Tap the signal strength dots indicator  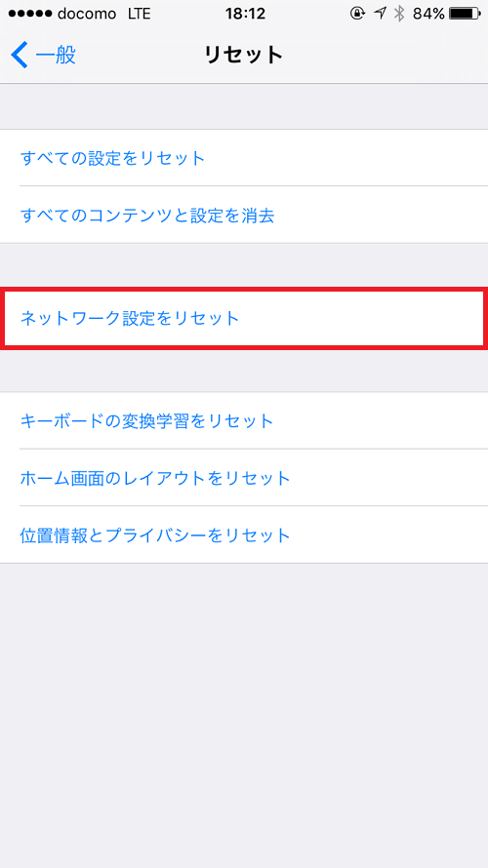30,14
